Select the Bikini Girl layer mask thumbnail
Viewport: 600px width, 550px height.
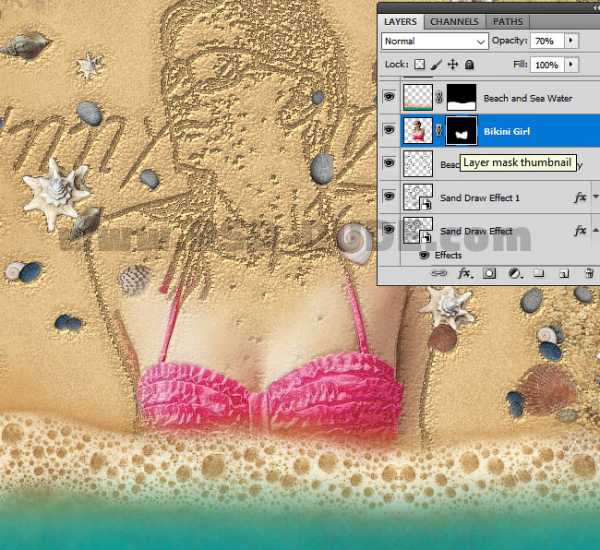tap(460, 130)
